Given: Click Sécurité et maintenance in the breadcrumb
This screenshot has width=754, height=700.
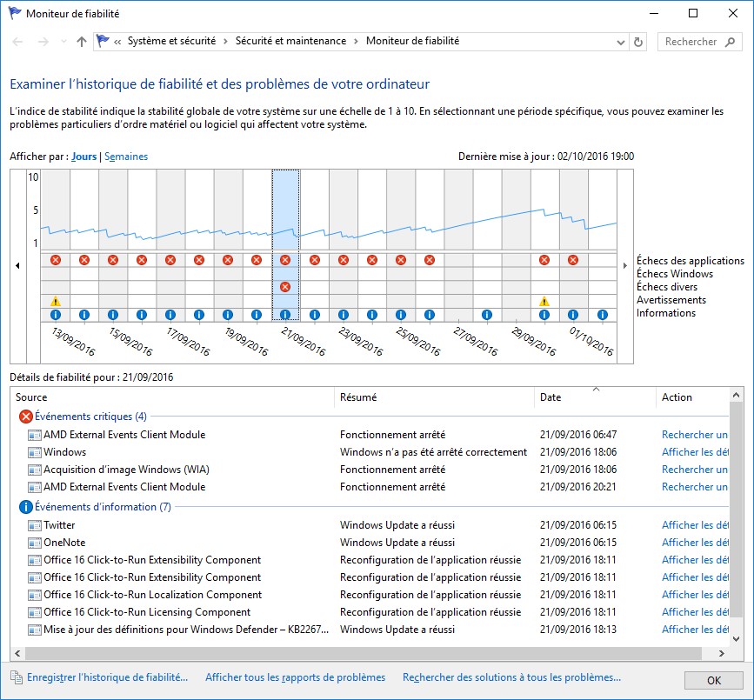Looking at the screenshot, I should [x=290, y=41].
